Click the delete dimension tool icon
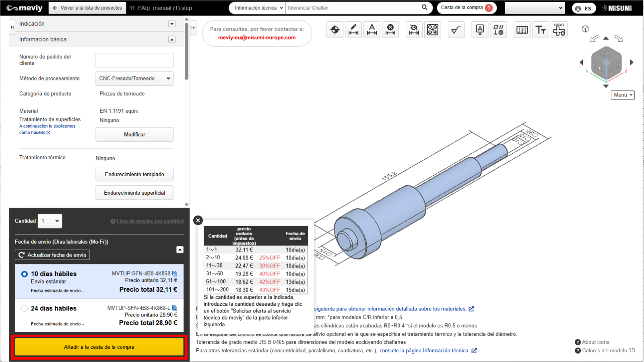This screenshot has width=644, height=362. coord(390,30)
